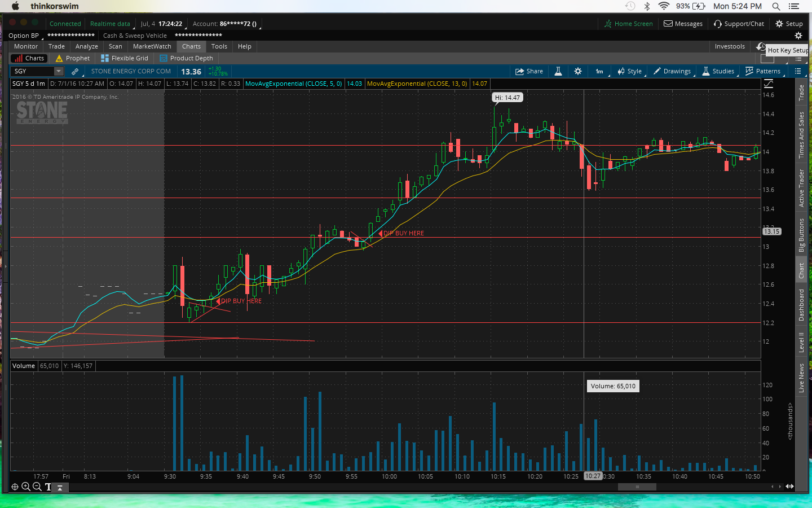This screenshot has width=812, height=508.
Task: Switch to the MarketWatch tab
Action: pyautogui.click(x=152, y=46)
